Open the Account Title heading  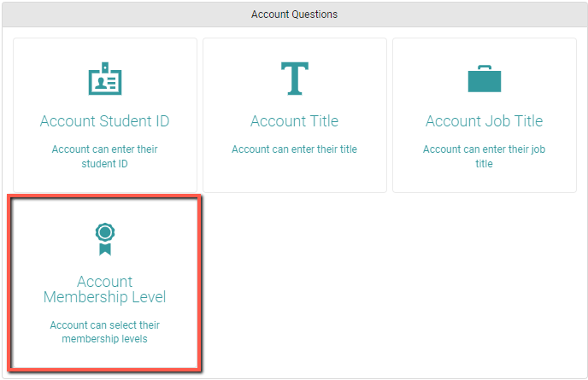click(294, 121)
